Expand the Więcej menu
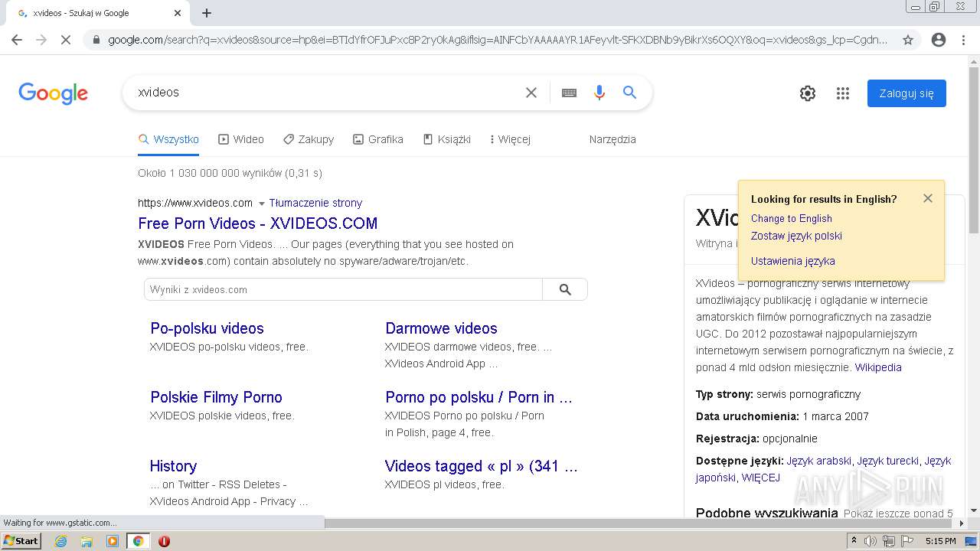The width and height of the screenshot is (980, 551). click(x=510, y=139)
